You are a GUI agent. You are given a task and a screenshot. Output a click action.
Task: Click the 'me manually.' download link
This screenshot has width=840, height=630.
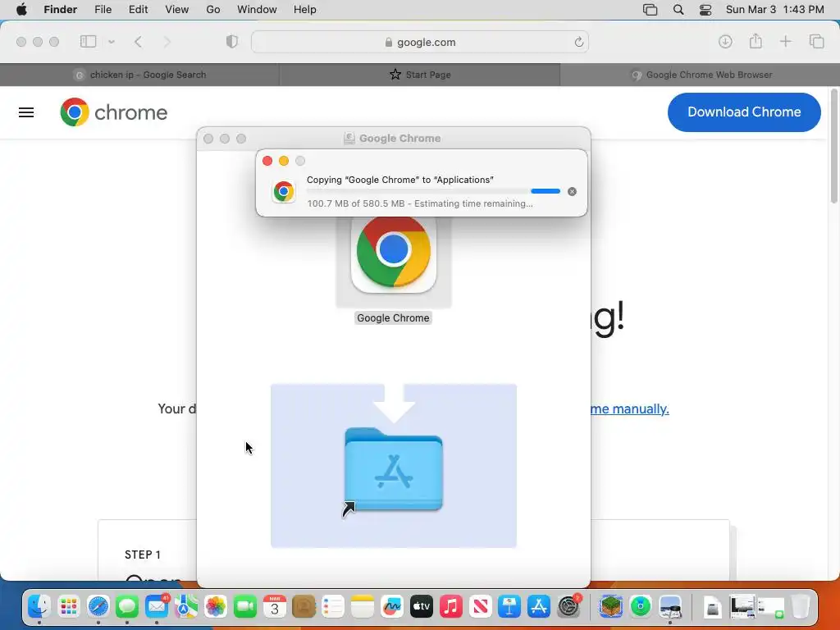click(629, 409)
